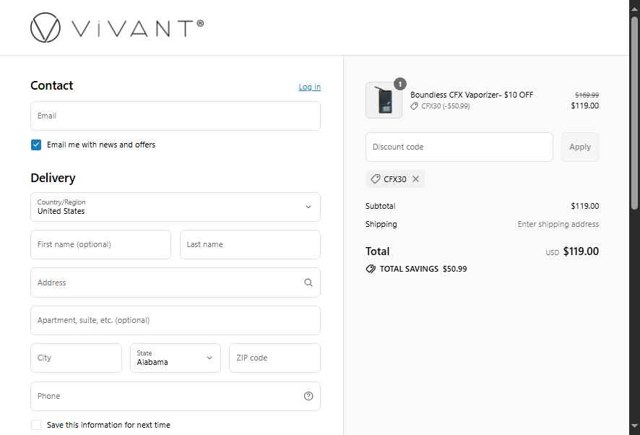This screenshot has width=640, height=435.
Task: Click the Total Savings tag icon
Action: [x=371, y=269]
